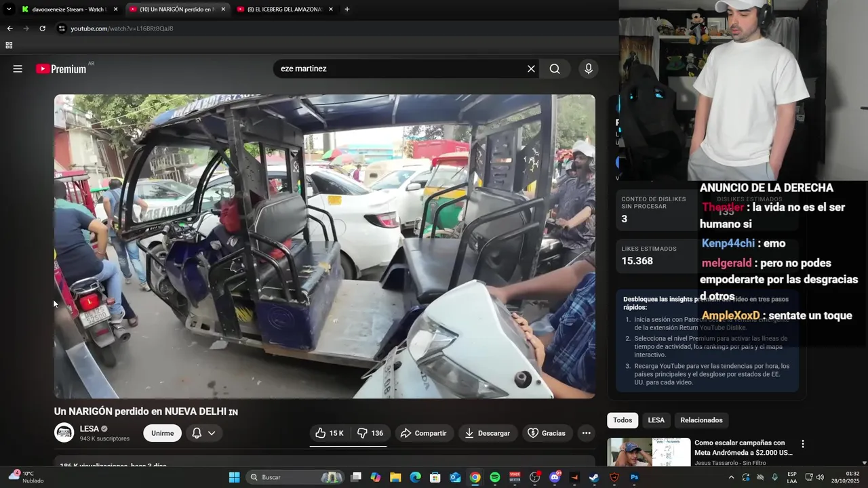This screenshot has height=488, width=868.
Task: Open Discord from taskbar
Action: tap(555, 477)
